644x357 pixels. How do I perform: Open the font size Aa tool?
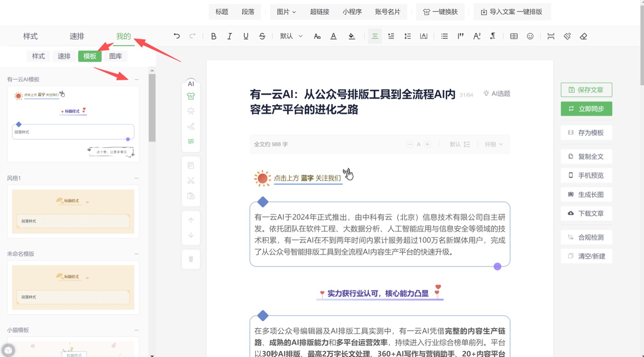click(x=317, y=36)
